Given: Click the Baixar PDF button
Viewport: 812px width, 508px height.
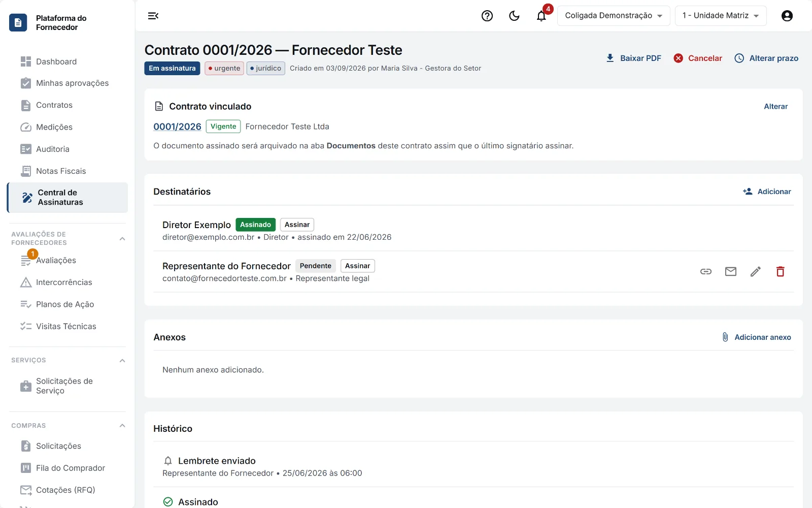Looking at the screenshot, I should point(634,58).
